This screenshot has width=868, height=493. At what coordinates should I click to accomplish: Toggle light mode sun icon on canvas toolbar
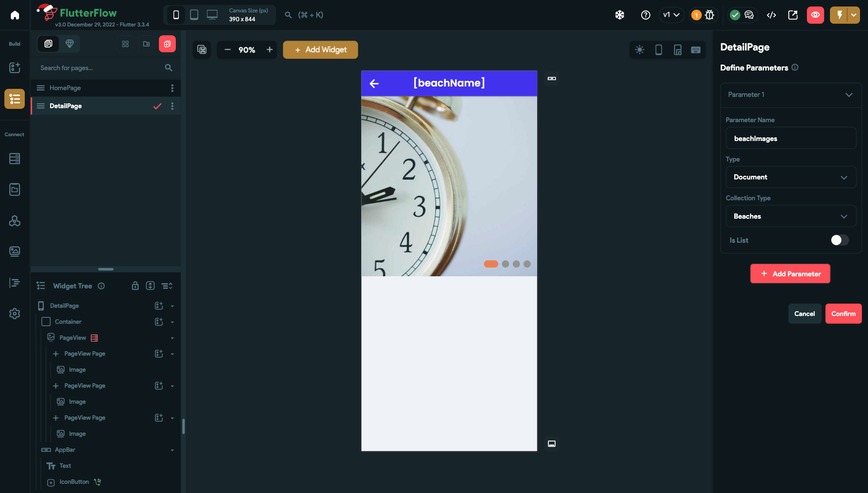pyautogui.click(x=640, y=50)
